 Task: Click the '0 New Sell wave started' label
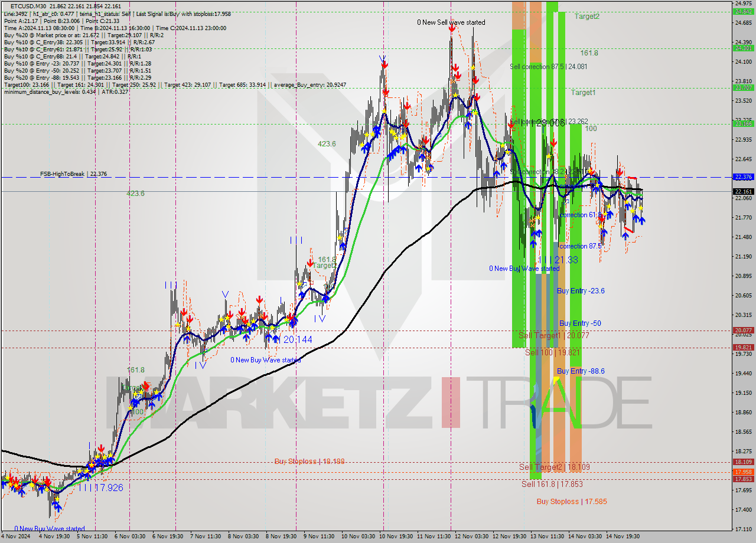[451, 22]
